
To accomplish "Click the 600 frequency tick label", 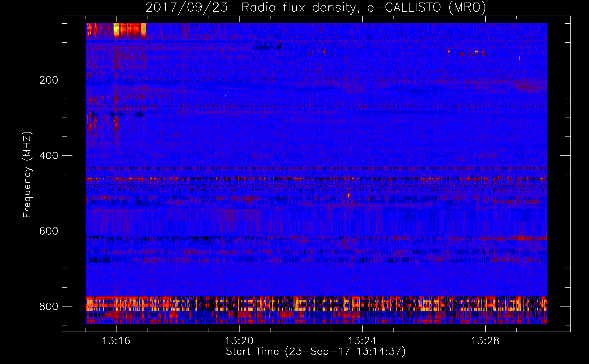I will [49, 232].
